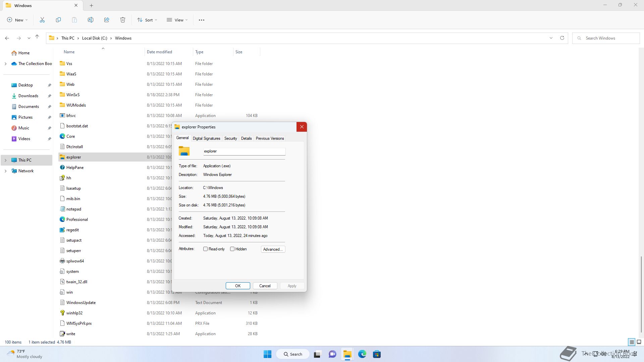Click the file list vertical scrollbar
Viewport: 644px width, 362px height.
641,294
